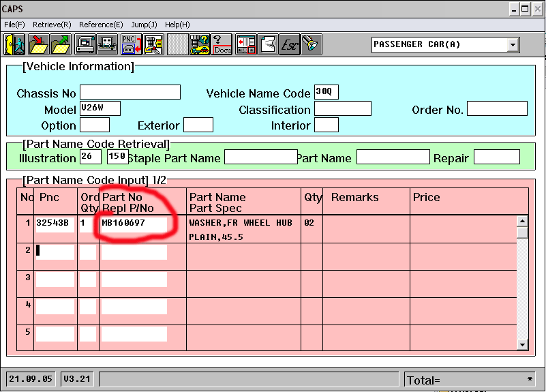Click the printer icon in toolbar
This screenshot has width=546, height=392.
pyautogui.click(x=107, y=44)
